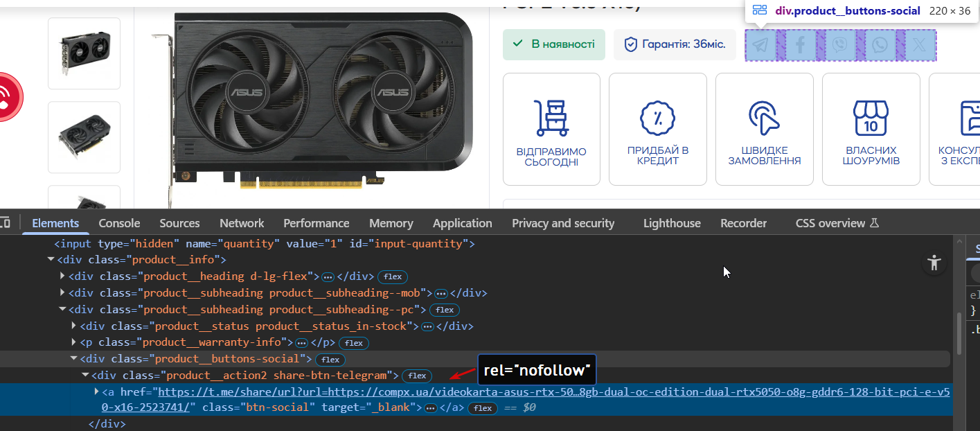Expand the product__subheading--mob node
Screen dimensions: 980x431
[x=63, y=293]
